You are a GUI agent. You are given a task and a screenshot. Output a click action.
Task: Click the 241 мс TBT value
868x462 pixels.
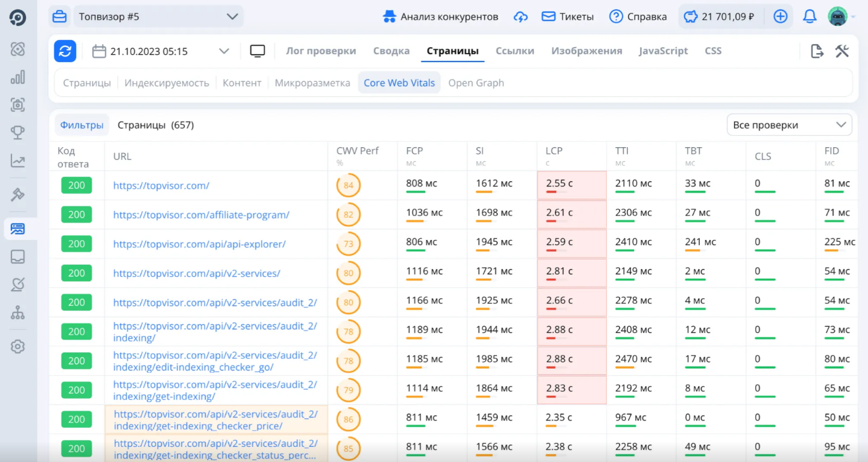click(700, 242)
